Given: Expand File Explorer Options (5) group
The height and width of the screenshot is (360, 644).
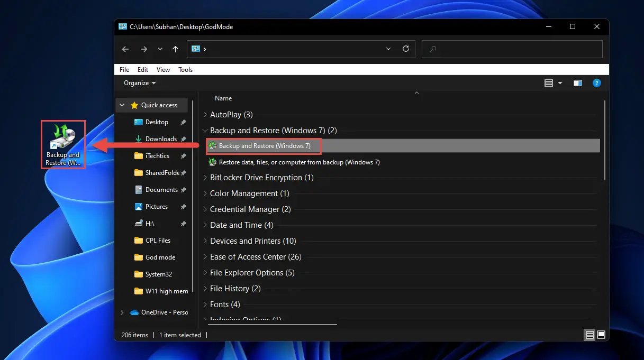Looking at the screenshot, I should 205,273.
